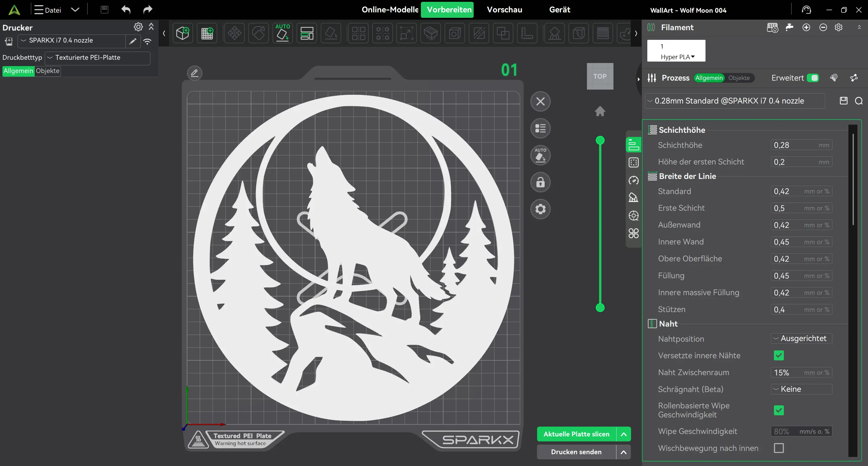Open the 0.28mm Standard process preset dropdown
The image size is (868, 466).
click(735, 101)
